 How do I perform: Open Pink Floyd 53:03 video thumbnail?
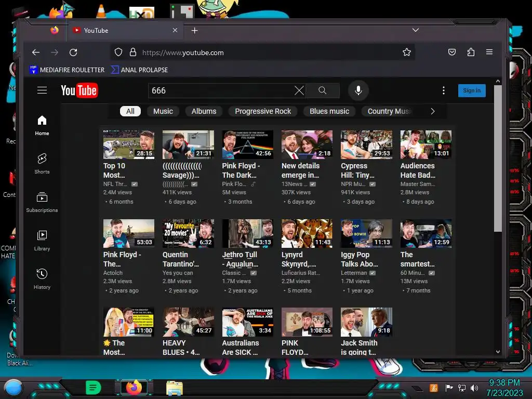129,233
